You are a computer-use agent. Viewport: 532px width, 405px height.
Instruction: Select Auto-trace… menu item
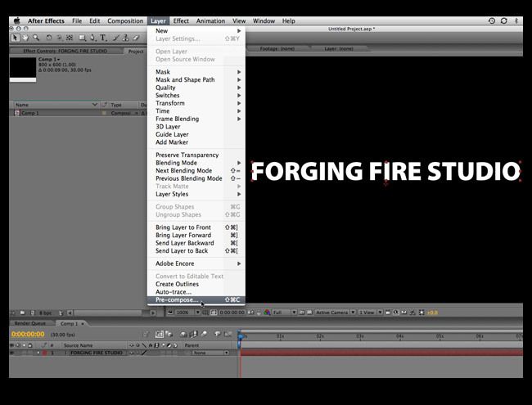click(x=196, y=292)
